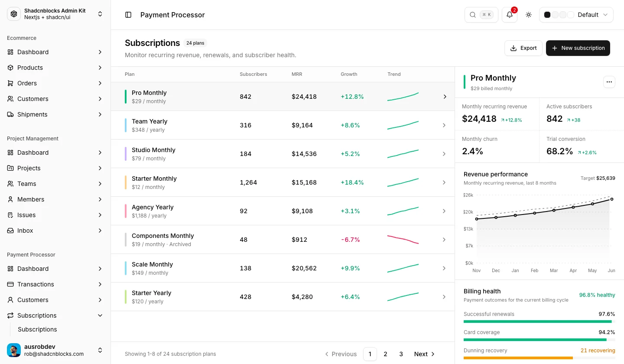This screenshot has height=364, width=624.
Task: Click the Inbox icon in sidebar
Action: [x=10, y=231]
